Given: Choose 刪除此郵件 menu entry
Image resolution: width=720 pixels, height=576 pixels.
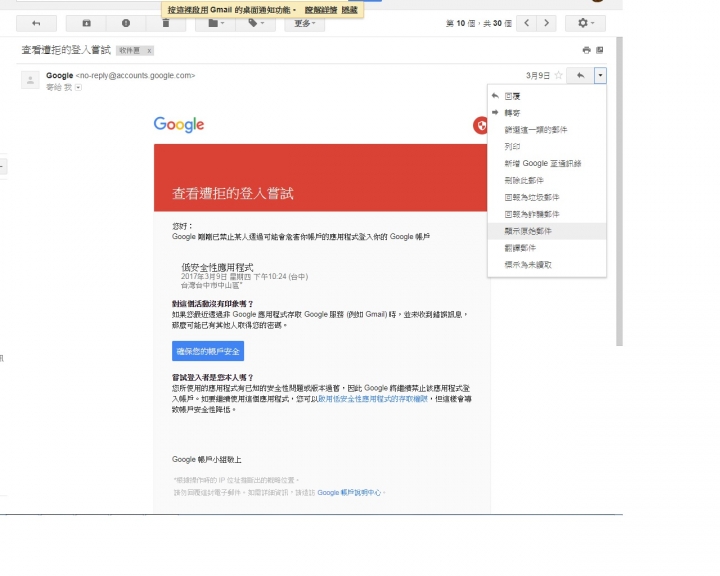Looking at the screenshot, I should [x=546, y=181].
